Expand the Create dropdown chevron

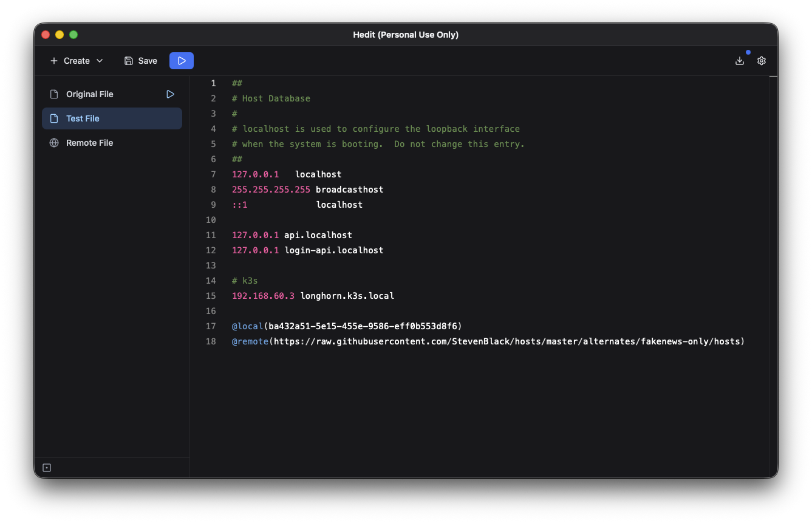click(x=100, y=61)
